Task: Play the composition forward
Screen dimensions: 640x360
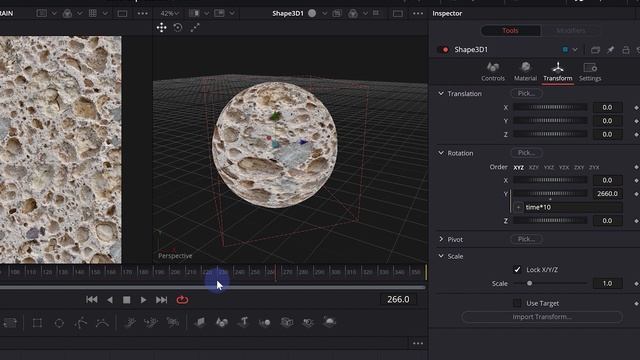Action: pyautogui.click(x=143, y=300)
